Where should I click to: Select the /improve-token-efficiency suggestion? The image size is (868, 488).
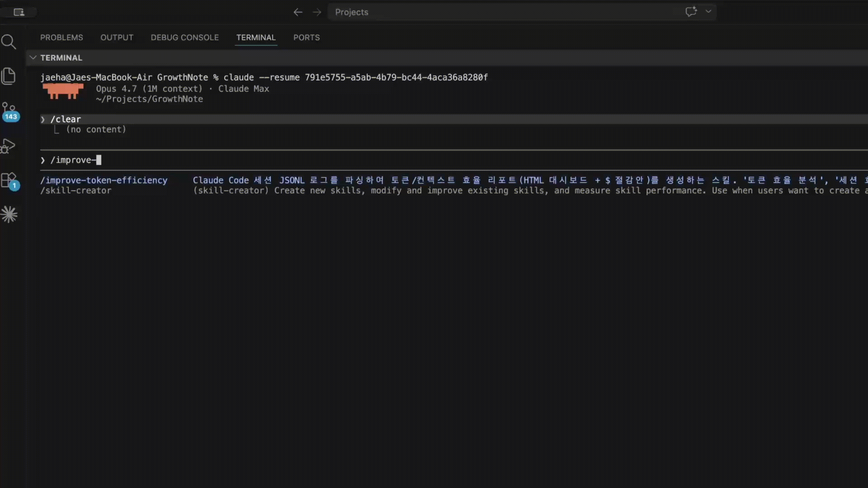[104, 180]
